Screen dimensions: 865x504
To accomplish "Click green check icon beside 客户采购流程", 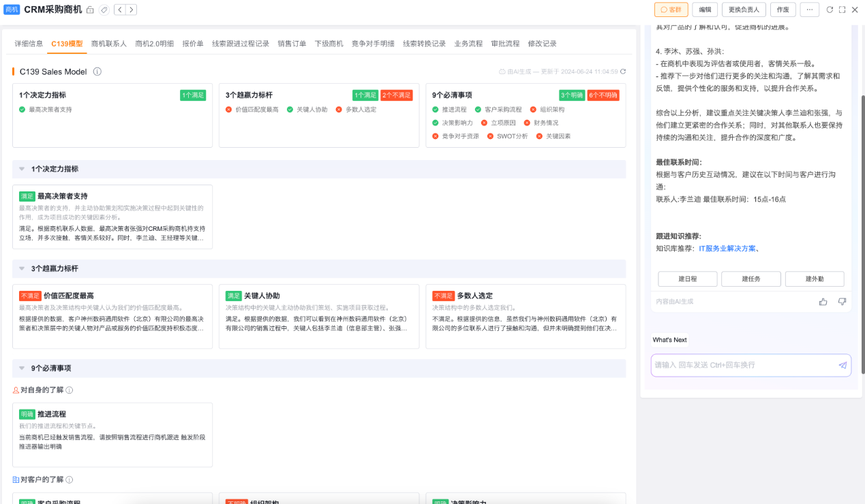I will (479, 109).
